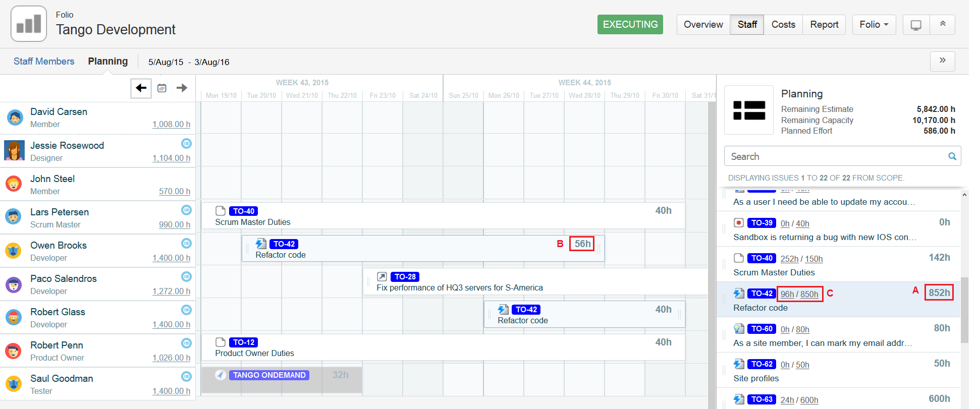Click Jessie Rosewood's avatar photo

[x=15, y=151]
